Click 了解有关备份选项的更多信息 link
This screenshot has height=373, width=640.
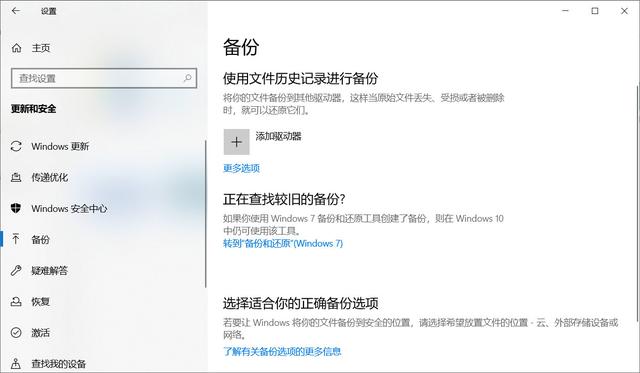(x=282, y=351)
